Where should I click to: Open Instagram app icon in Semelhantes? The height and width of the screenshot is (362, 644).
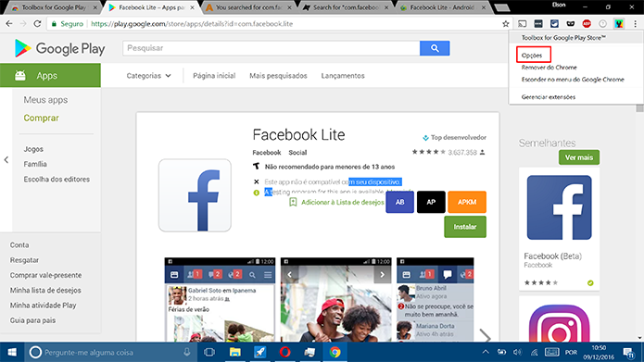coord(559,323)
